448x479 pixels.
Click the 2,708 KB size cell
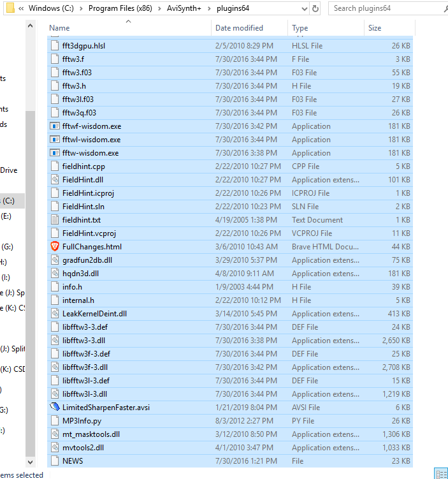[396, 367]
